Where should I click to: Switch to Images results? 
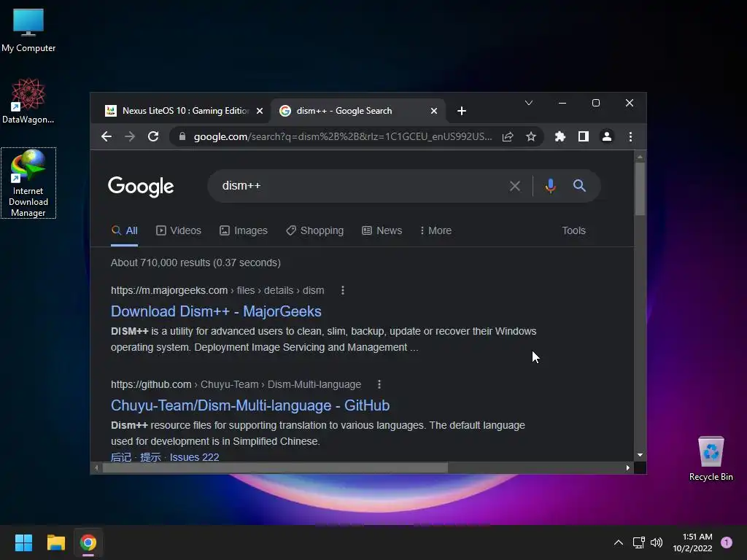tap(244, 231)
